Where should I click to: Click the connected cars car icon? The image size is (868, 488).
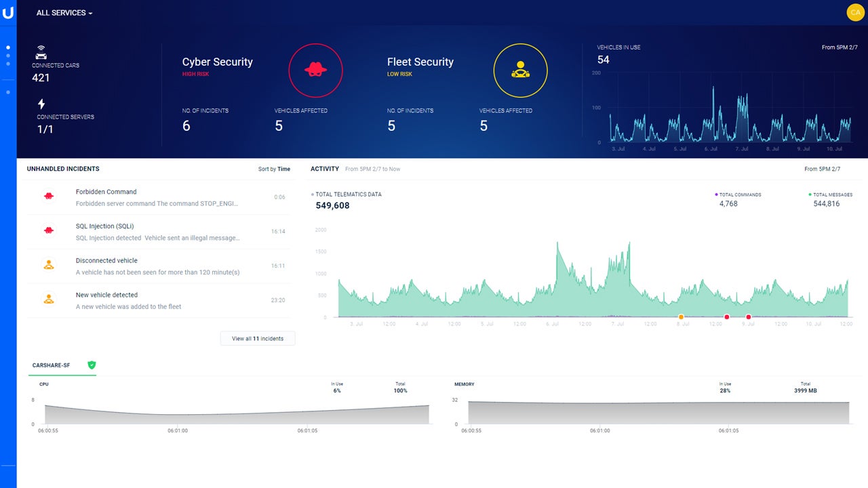click(x=41, y=53)
